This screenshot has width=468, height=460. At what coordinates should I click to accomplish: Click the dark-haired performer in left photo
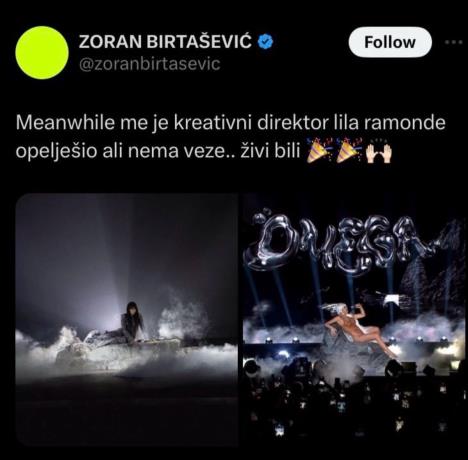point(133,322)
